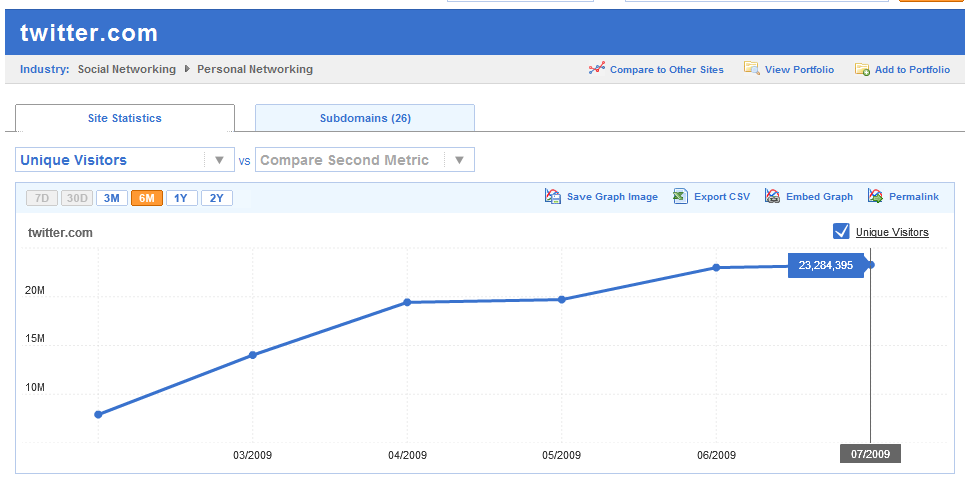Click the Export CSV link
Screen dimensions: 966x479
(x=722, y=197)
